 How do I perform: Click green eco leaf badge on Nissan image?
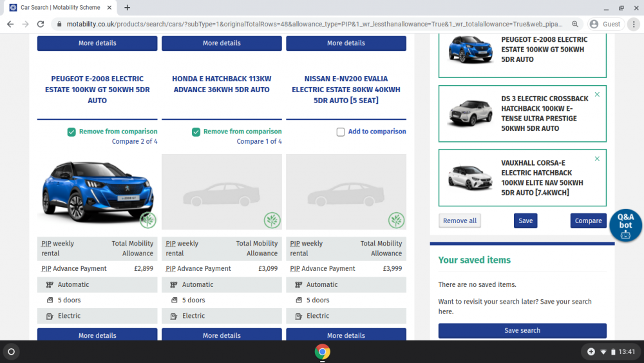tap(396, 221)
